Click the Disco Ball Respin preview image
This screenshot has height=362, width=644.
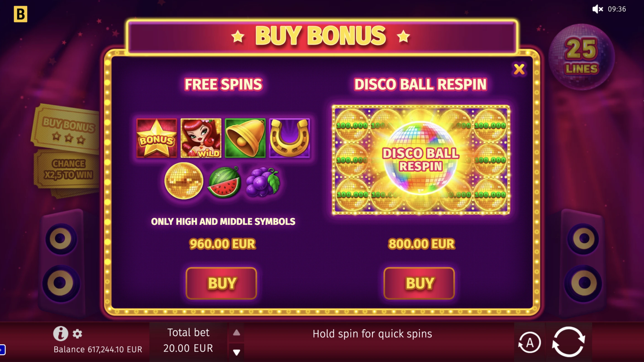click(421, 160)
